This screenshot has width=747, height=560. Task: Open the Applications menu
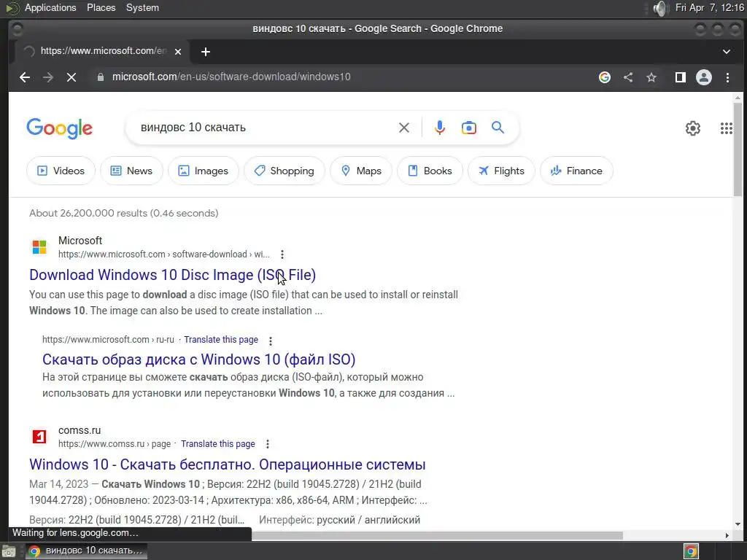point(50,7)
